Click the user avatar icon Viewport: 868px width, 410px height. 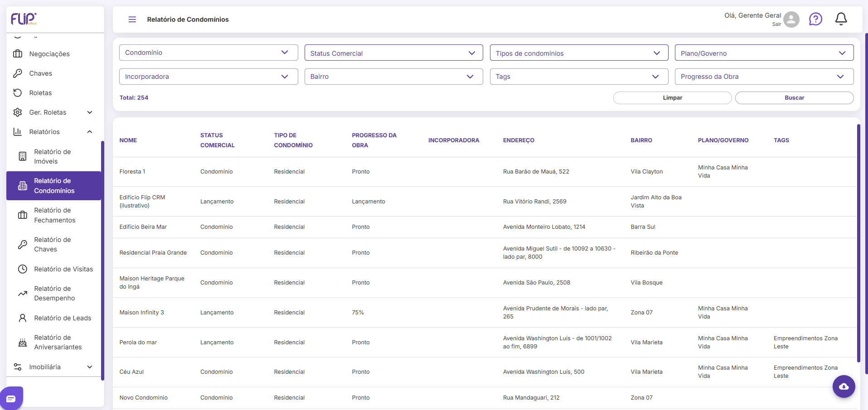[791, 19]
